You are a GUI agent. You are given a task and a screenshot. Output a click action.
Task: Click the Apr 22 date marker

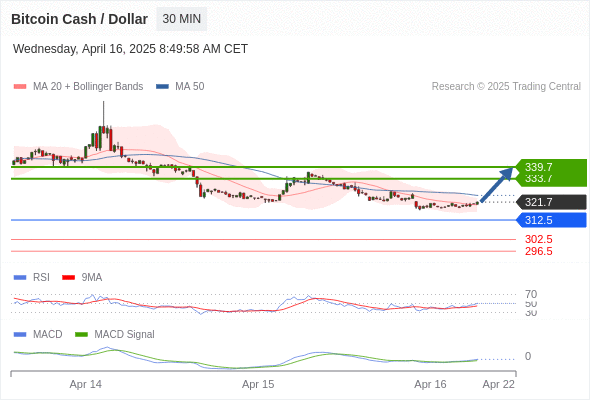click(x=499, y=385)
